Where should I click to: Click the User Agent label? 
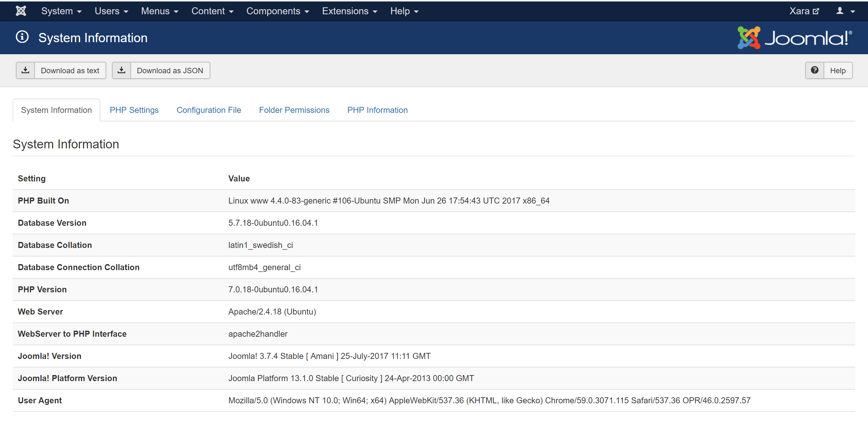[40, 401]
